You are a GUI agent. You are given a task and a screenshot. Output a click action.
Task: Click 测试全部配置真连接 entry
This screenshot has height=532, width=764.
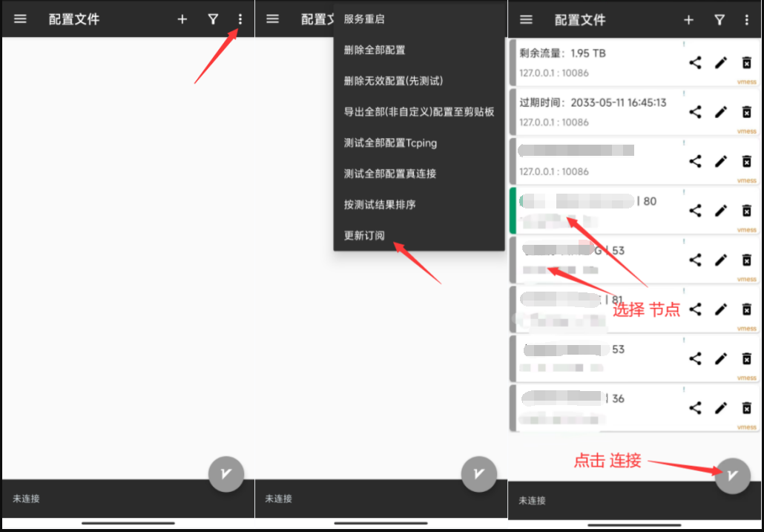[390, 174]
